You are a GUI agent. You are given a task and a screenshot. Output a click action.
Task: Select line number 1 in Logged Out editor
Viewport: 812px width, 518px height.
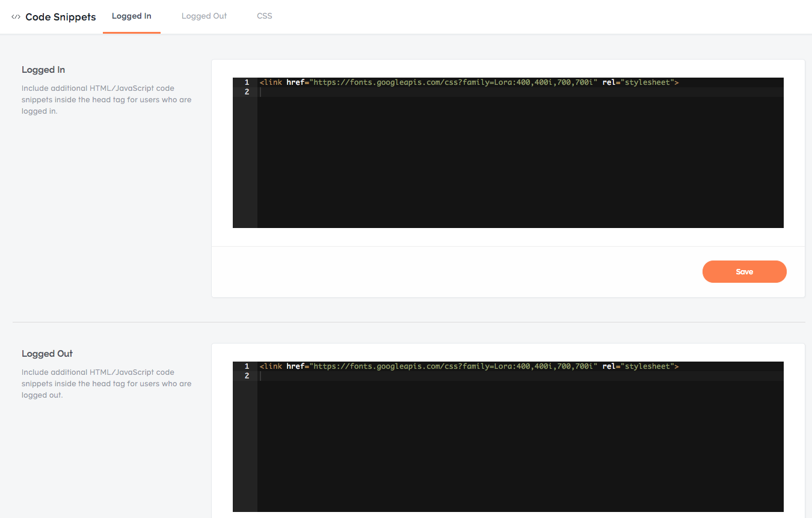coord(247,366)
